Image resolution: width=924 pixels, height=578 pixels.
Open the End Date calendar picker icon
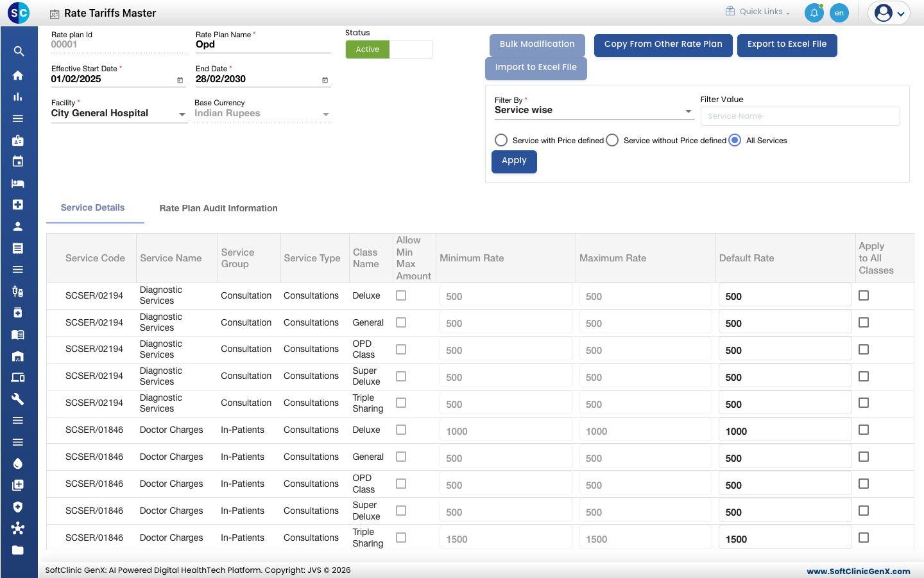[325, 80]
